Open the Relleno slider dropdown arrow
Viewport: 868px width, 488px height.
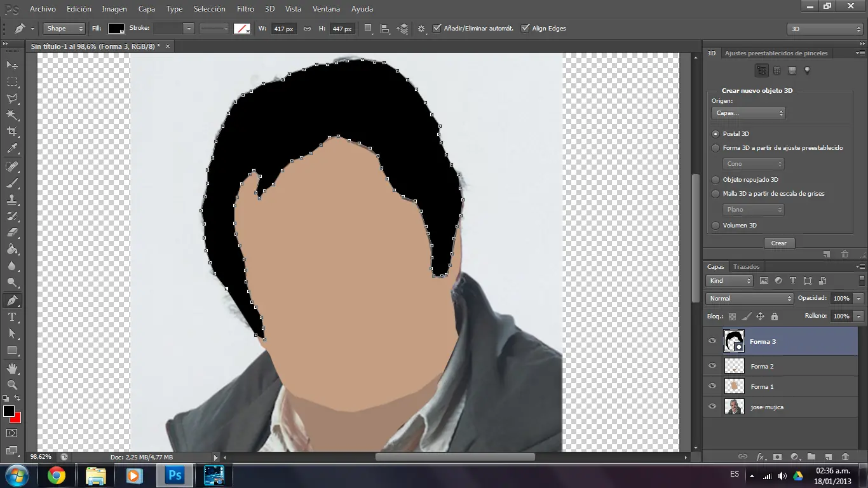click(x=858, y=316)
